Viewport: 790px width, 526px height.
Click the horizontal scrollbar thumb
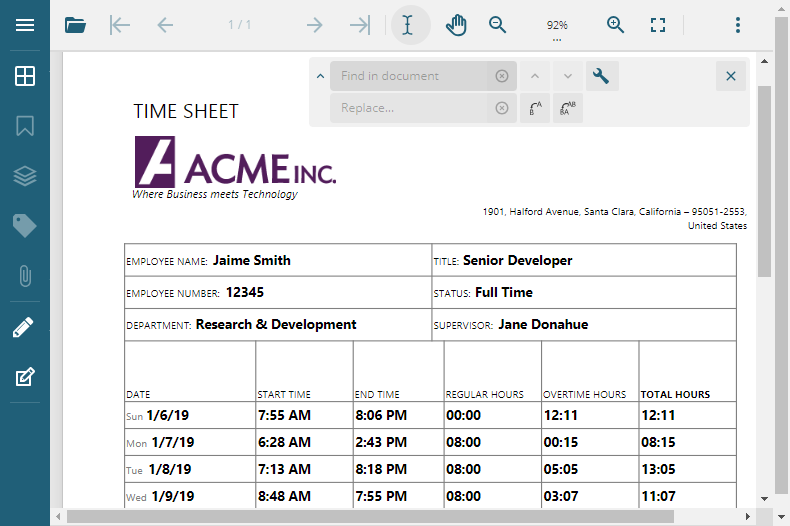(370, 516)
